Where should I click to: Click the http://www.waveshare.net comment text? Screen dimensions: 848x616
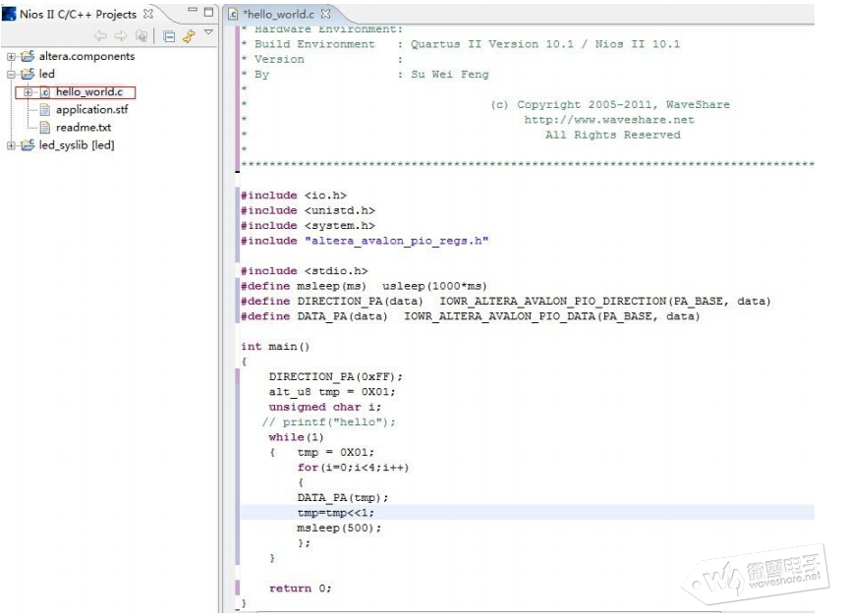[609, 120]
